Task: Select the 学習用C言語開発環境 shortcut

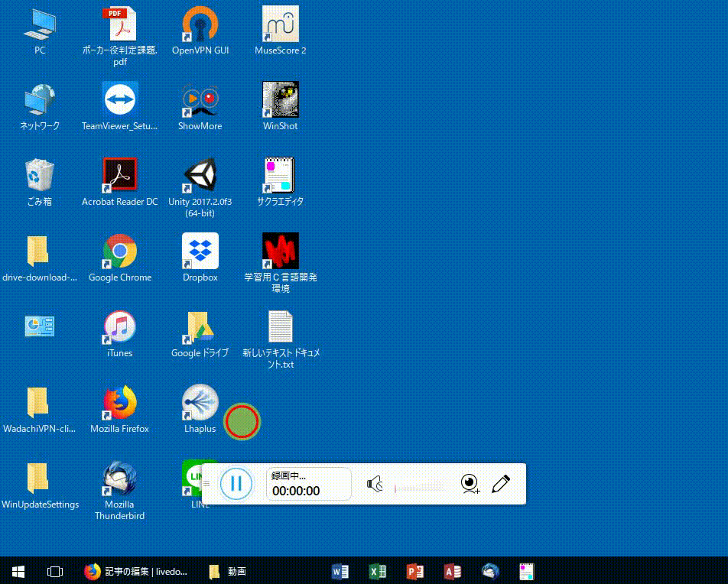Action: tap(281, 263)
